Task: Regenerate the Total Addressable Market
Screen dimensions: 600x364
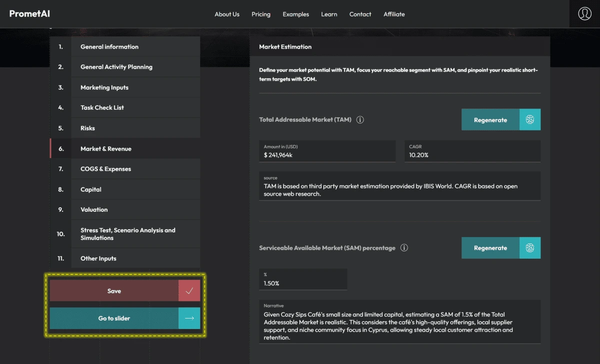Action: tap(501, 120)
